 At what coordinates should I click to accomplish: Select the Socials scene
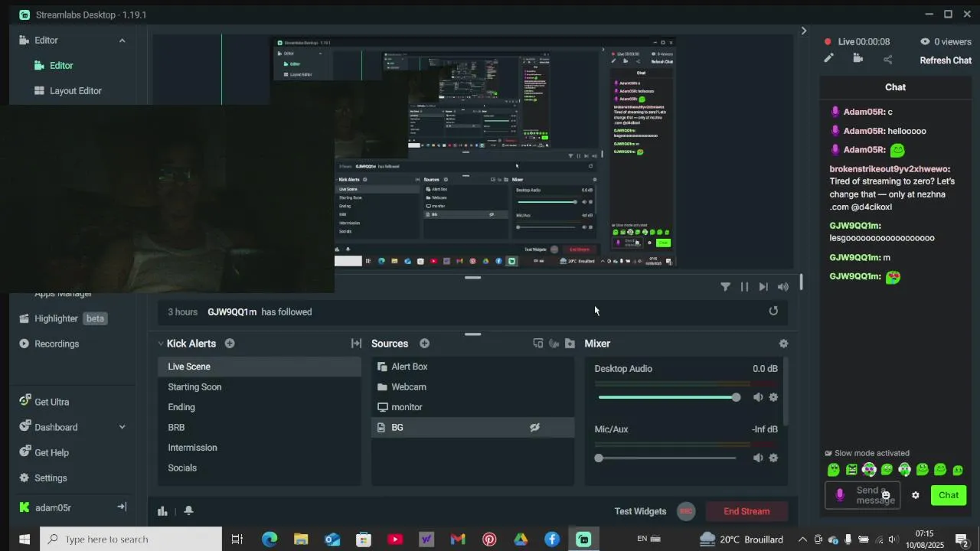[x=260, y=468]
